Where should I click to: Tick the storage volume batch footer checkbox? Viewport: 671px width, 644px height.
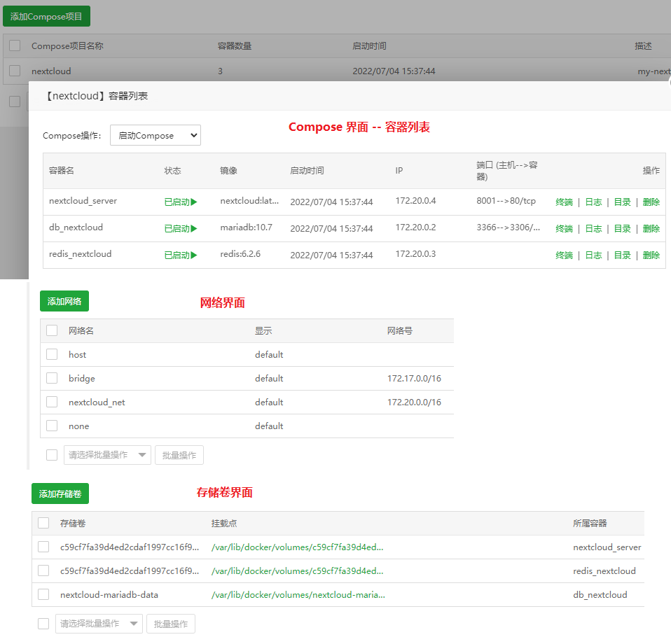[x=43, y=624]
